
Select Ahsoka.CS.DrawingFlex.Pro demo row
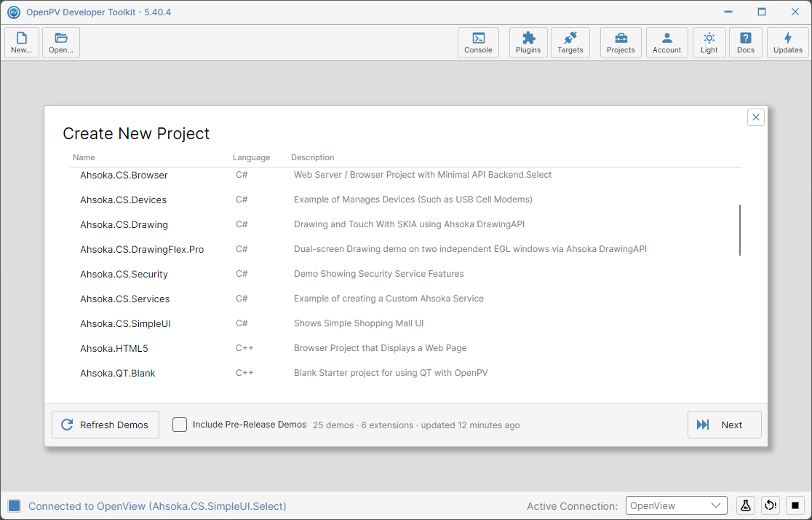coord(406,249)
